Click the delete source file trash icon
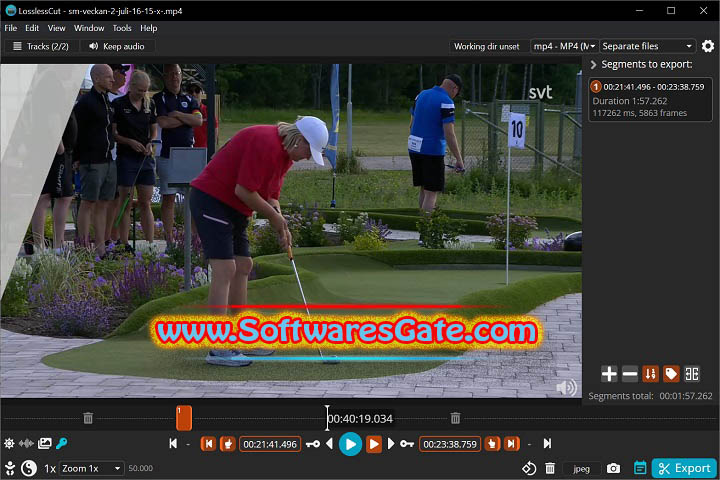This screenshot has height=480, width=720. click(x=550, y=469)
